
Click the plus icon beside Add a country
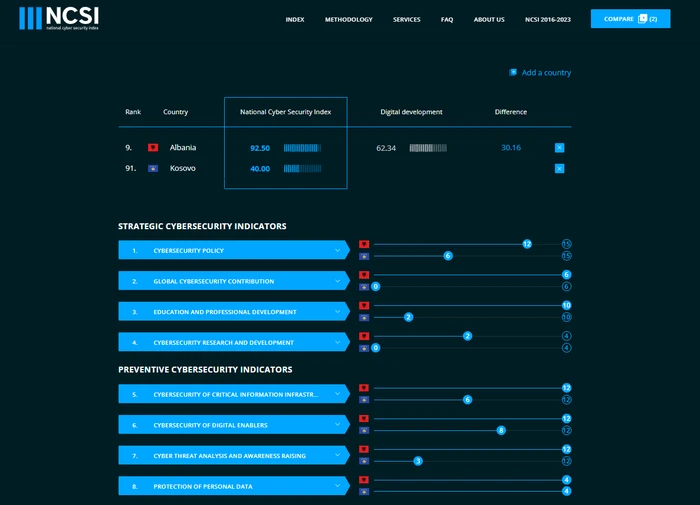click(x=513, y=72)
